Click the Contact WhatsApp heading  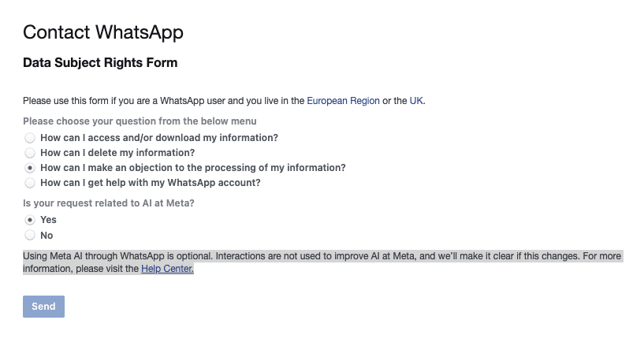click(x=103, y=32)
